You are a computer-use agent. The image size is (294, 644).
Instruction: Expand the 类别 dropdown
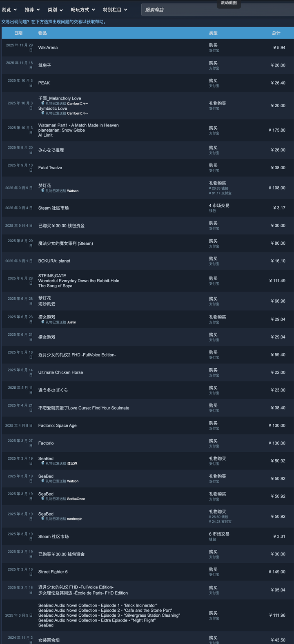pos(55,9)
